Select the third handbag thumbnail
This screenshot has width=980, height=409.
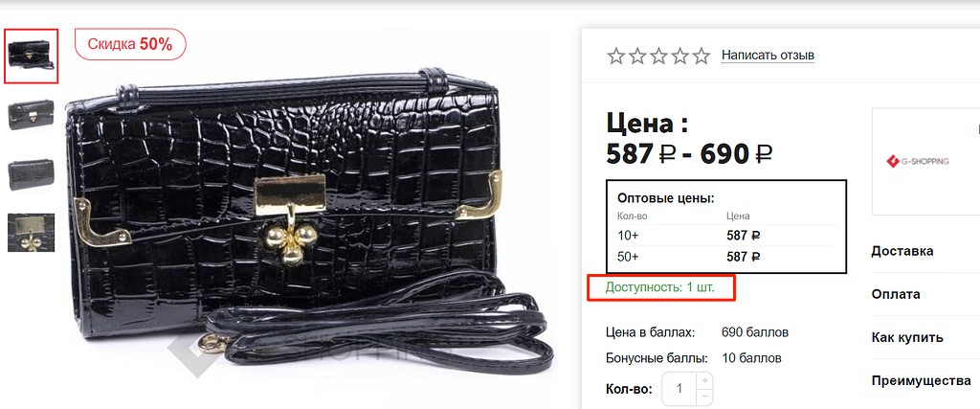32,174
